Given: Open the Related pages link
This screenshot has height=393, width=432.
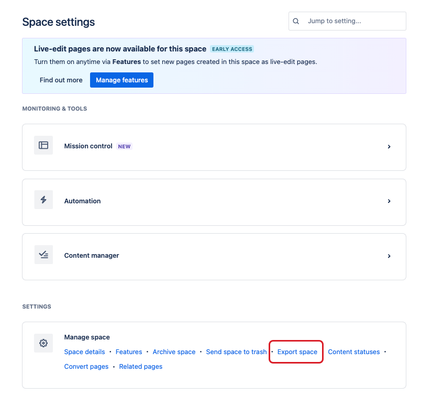Looking at the screenshot, I should point(141,366).
